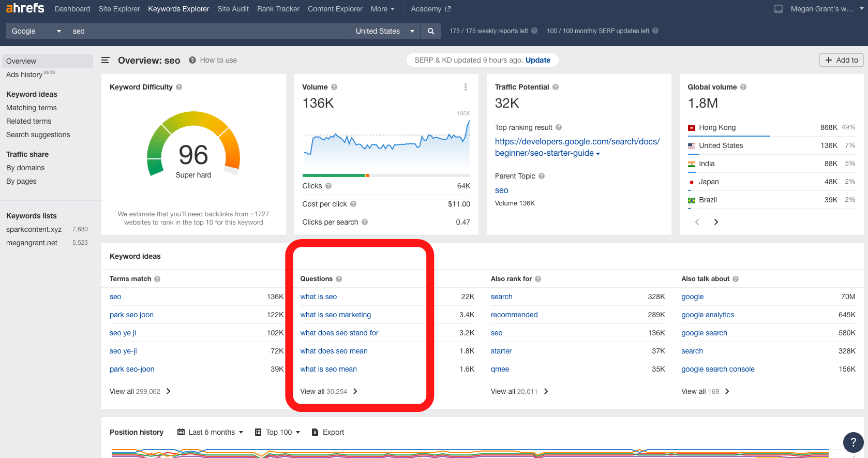View all 20,011 also rank for keywords
The height and width of the screenshot is (458, 868).
(519, 391)
